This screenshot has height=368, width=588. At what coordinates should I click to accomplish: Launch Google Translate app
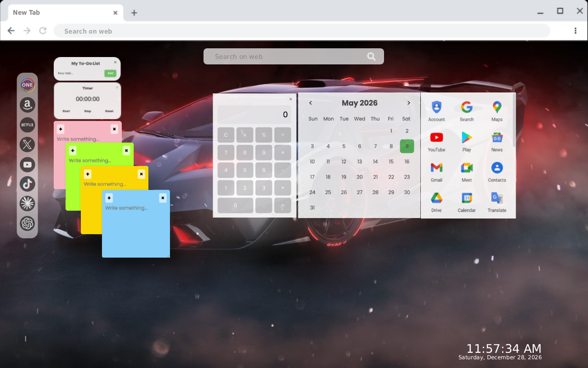497,202
